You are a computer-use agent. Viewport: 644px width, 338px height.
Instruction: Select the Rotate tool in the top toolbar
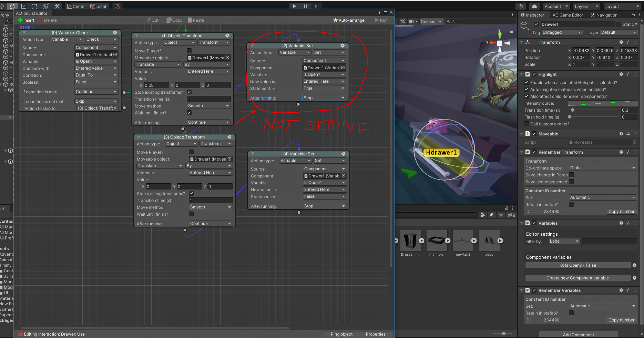click(x=13, y=6)
